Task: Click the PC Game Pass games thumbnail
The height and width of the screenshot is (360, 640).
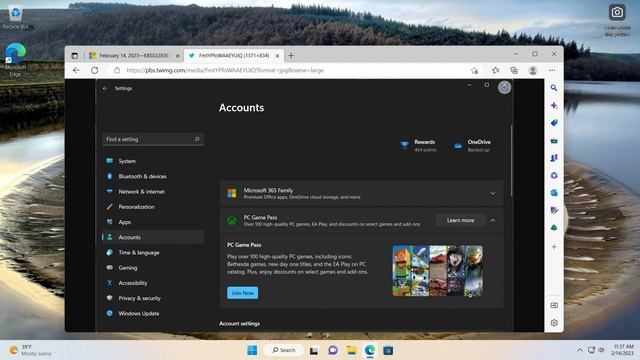Action: point(438,271)
